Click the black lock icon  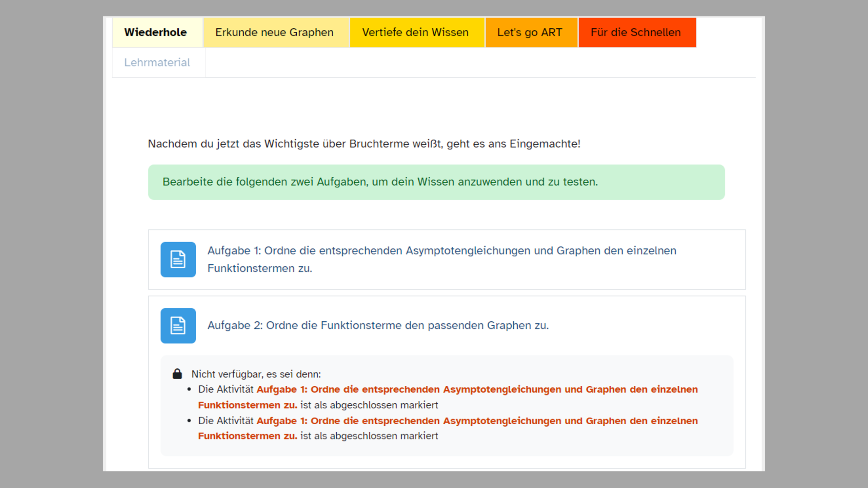[177, 374]
